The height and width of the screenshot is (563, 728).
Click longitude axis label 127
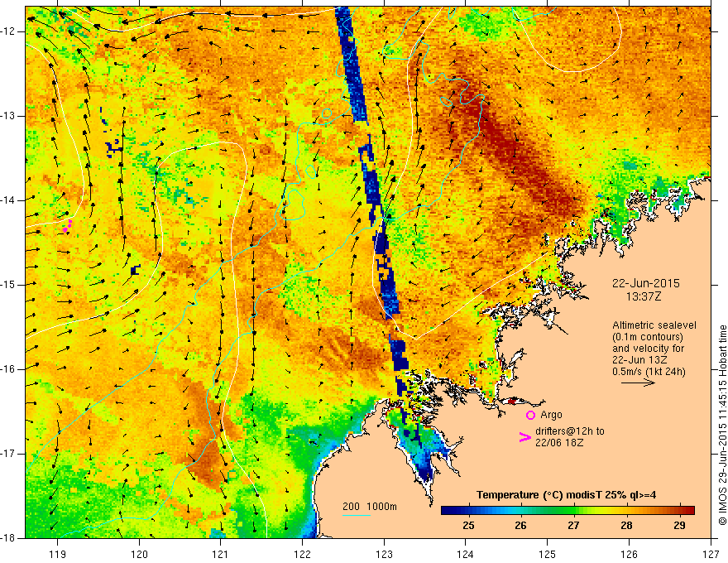coord(711,554)
